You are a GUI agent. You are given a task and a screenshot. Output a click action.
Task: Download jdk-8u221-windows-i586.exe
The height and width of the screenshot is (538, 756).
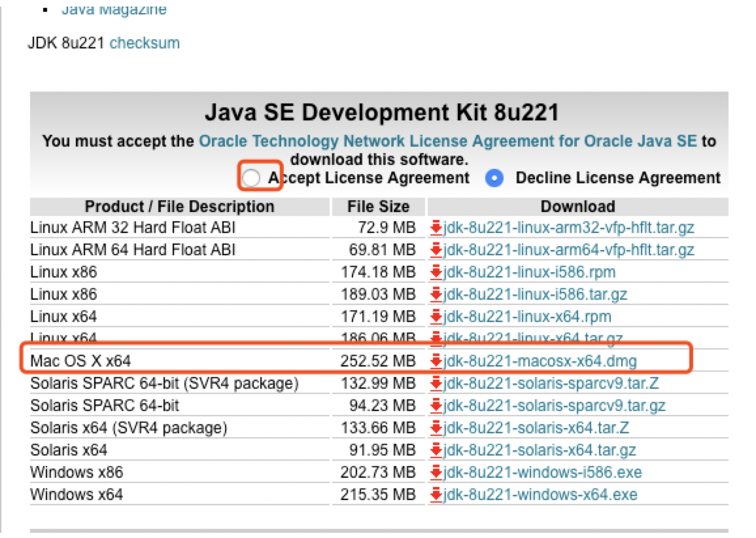pos(543,472)
